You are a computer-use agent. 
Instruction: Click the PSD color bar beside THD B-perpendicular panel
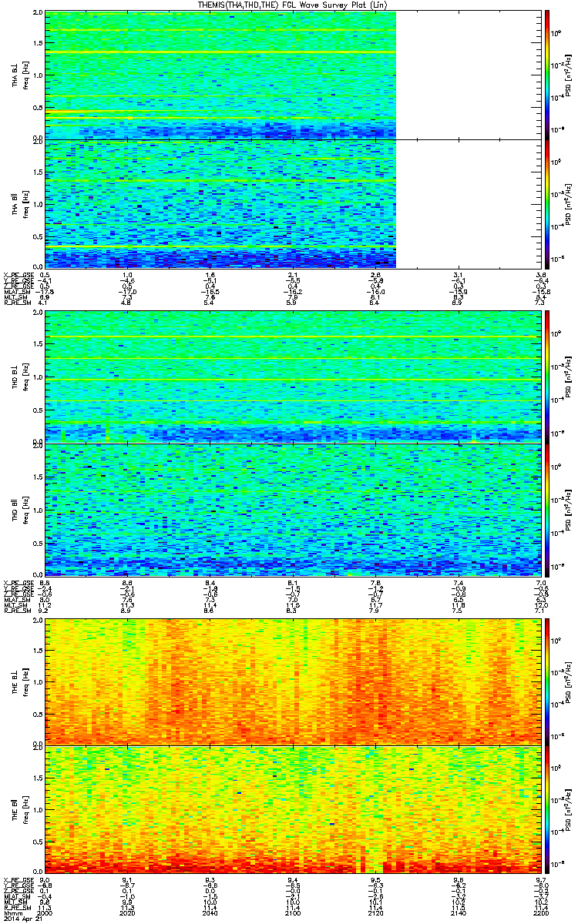[547, 377]
